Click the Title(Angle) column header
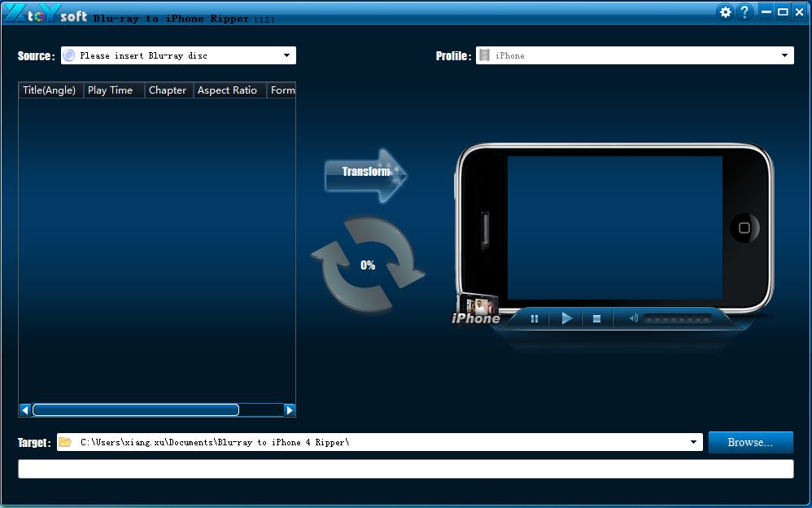The height and width of the screenshot is (508, 812). click(x=50, y=90)
